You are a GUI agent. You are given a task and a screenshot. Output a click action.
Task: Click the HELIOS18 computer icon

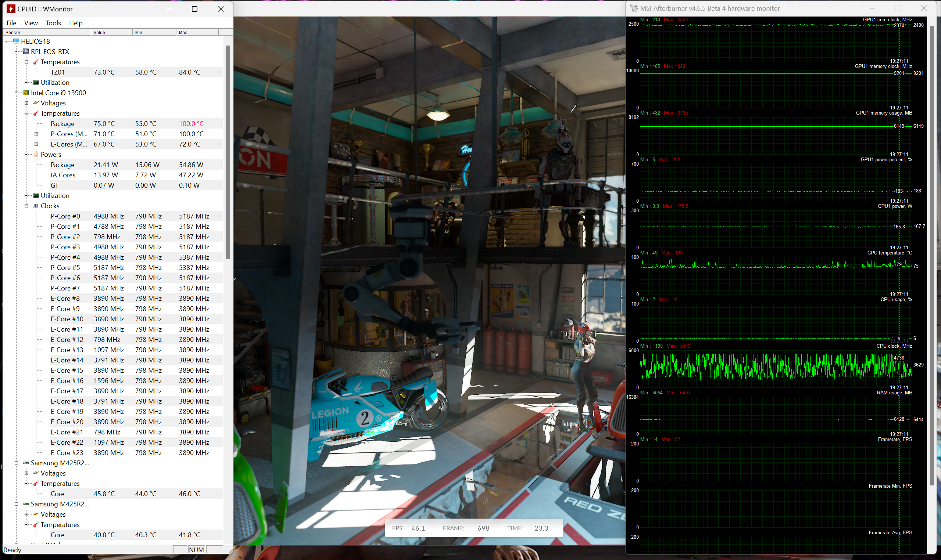coord(16,41)
